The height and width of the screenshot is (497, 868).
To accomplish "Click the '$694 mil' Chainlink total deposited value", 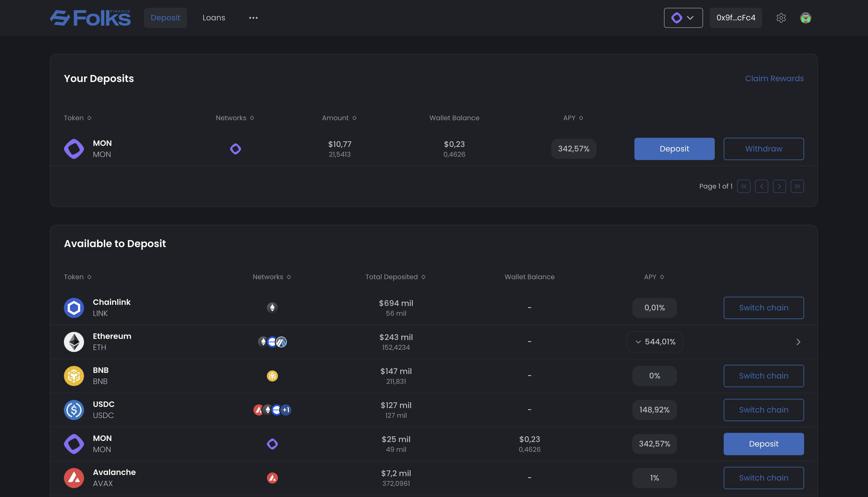I will coord(396,303).
